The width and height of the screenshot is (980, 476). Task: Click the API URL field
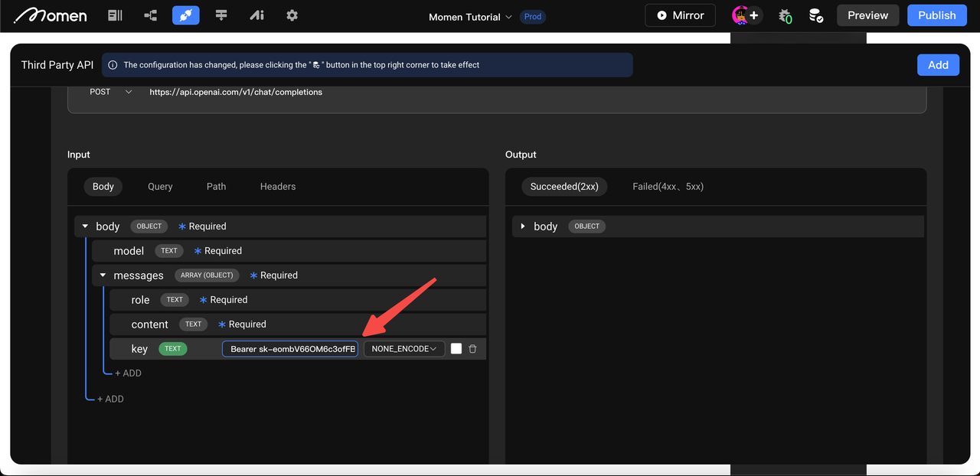coord(236,92)
